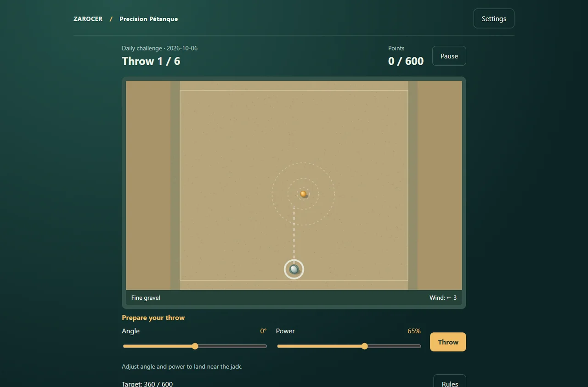Click the Power label
This screenshot has height=387, width=588.
[285, 331]
